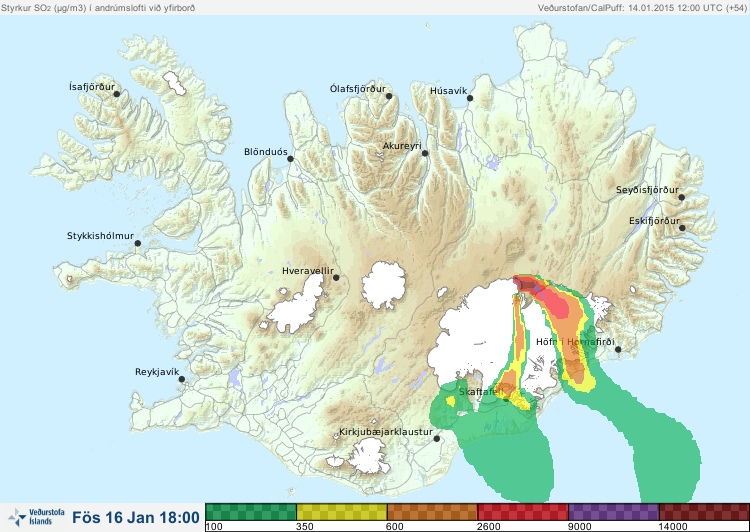Click the Veðurstofan/CalPuff timestamp text
Viewport: 750px width, 532px height.
click(642, 8)
